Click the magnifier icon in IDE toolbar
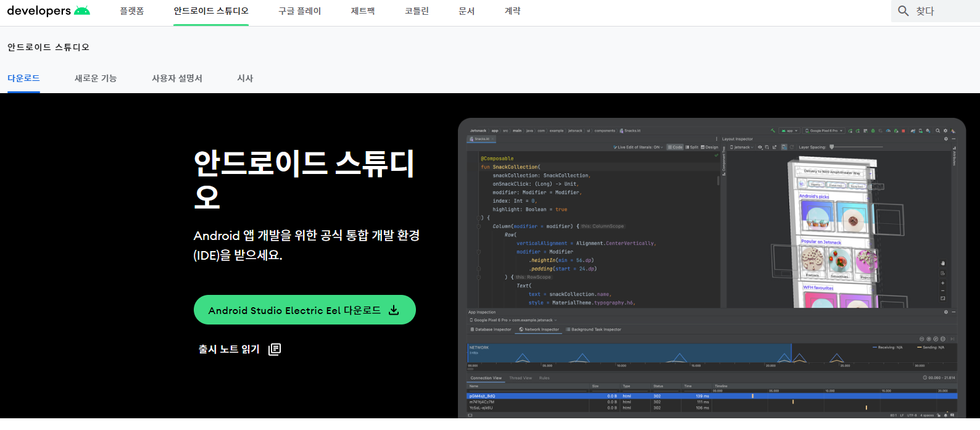This screenshot has width=980, height=430. (938, 131)
